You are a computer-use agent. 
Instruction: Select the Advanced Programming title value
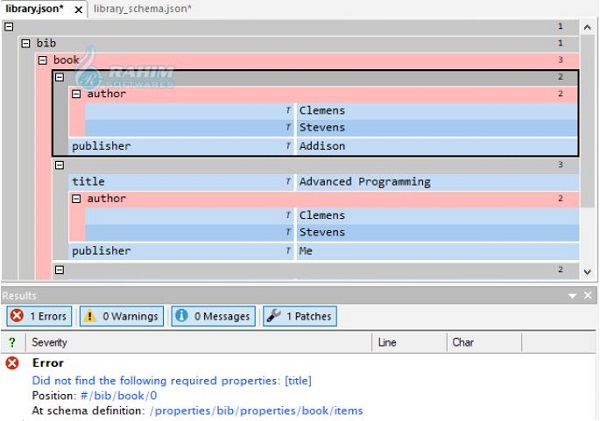[x=437, y=182]
